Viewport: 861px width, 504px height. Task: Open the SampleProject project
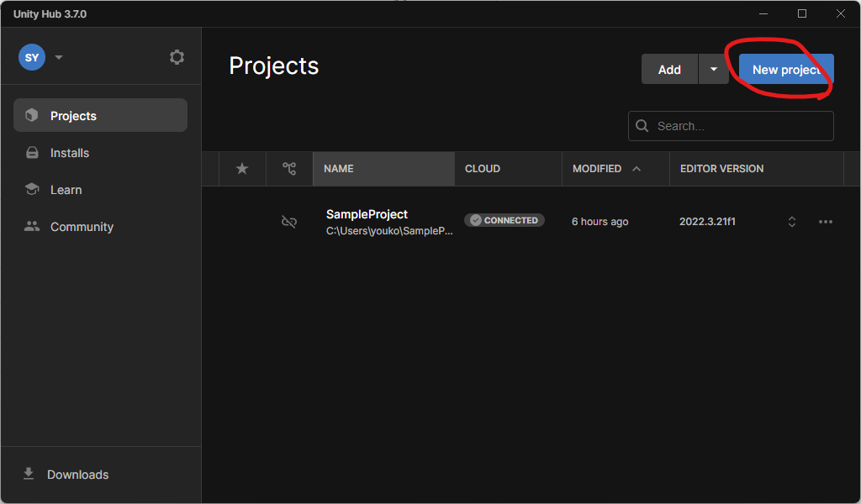pyautogui.click(x=367, y=214)
